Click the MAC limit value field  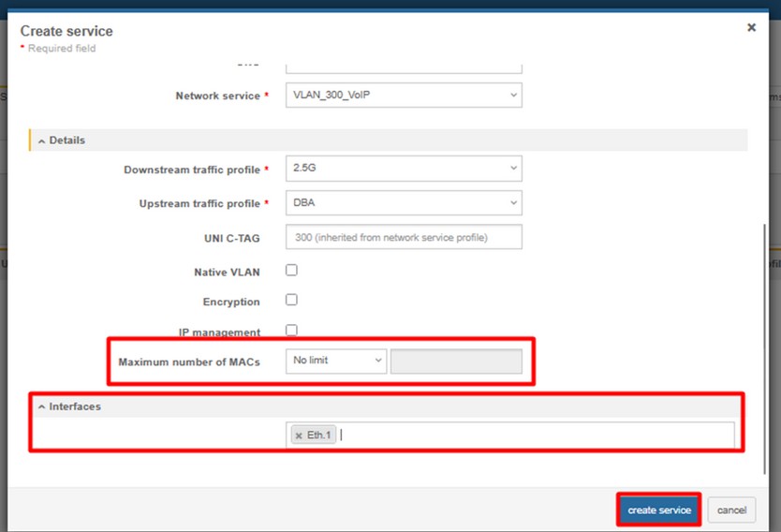coord(456,362)
